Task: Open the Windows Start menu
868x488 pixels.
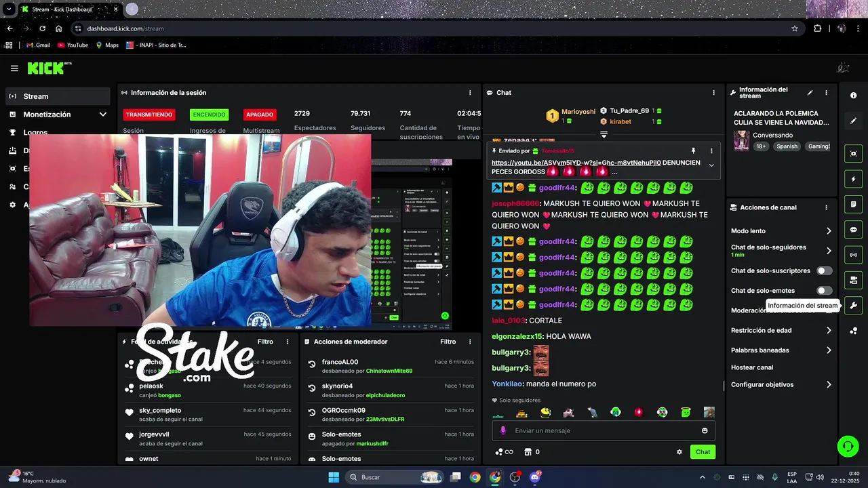Action: tap(334, 477)
